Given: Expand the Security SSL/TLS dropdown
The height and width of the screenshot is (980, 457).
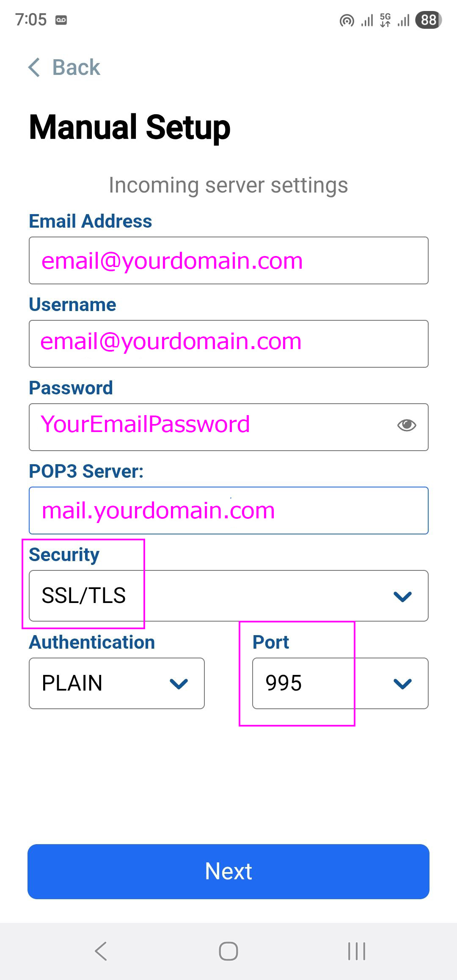Looking at the screenshot, I should coord(228,596).
